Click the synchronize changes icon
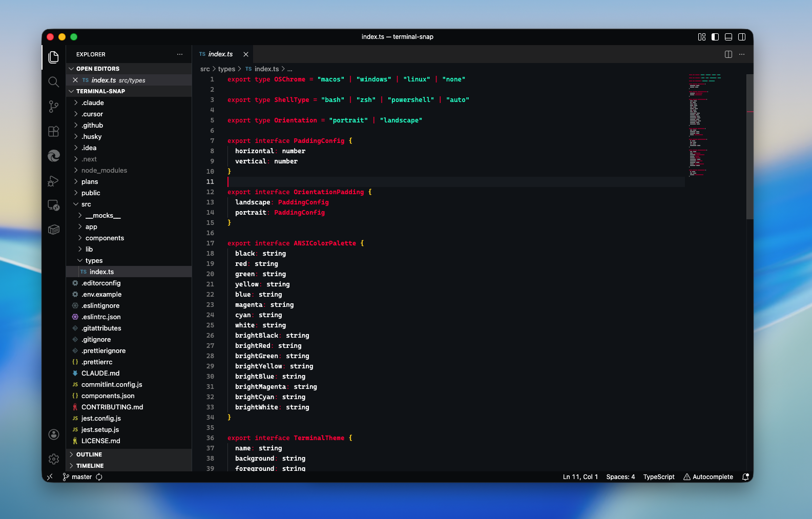 (x=99, y=477)
